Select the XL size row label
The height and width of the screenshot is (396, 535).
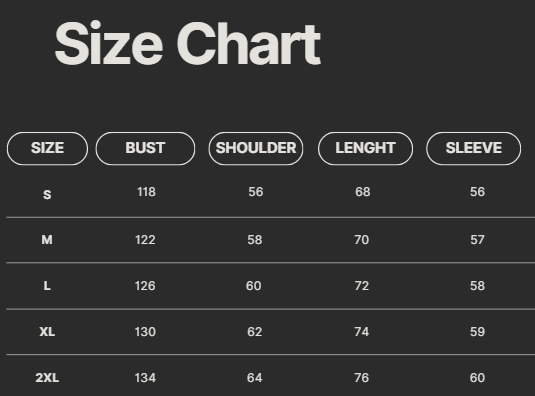(47, 332)
